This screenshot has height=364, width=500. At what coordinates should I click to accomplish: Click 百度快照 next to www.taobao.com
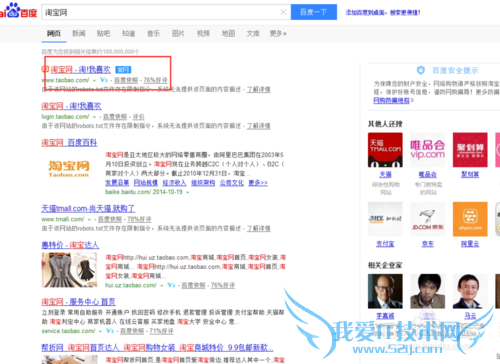[x=126, y=80]
